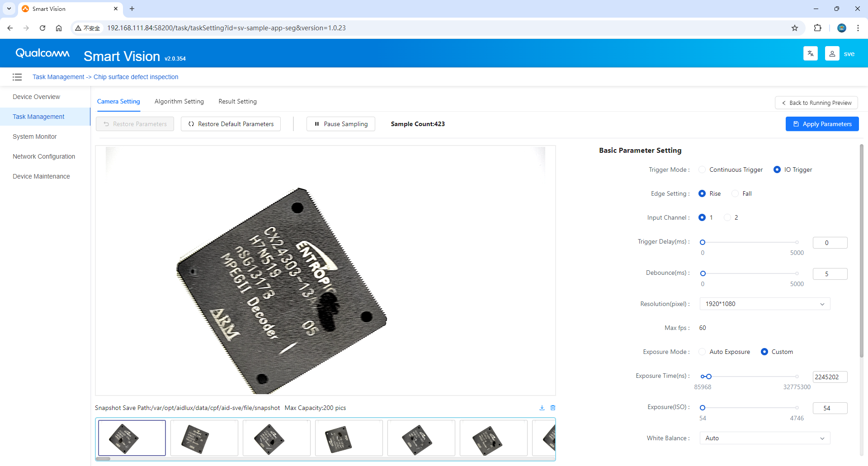Close the Smart Vision tab
868x466 pixels.
click(116, 9)
